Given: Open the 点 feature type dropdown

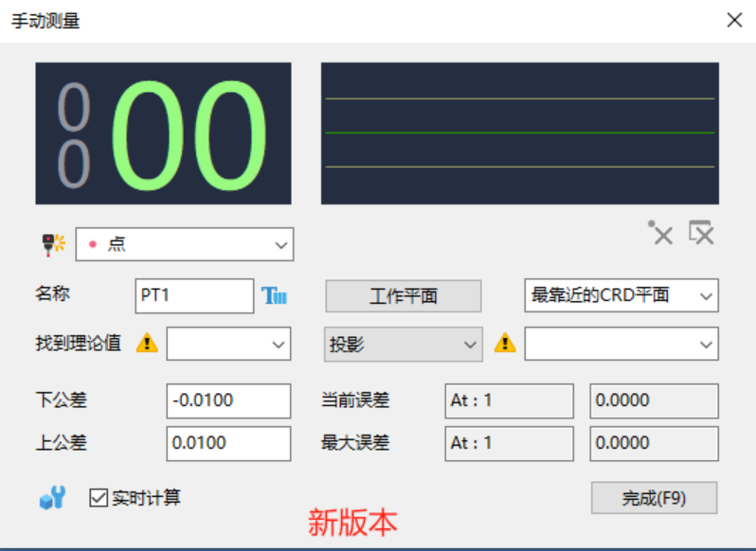Looking at the screenshot, I should click(x=185, y=244).
